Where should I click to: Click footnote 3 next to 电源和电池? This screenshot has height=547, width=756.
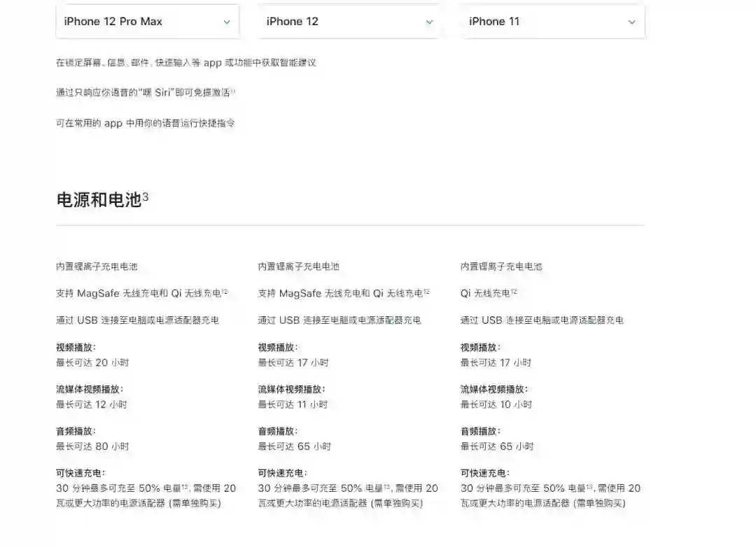(146, 197)
